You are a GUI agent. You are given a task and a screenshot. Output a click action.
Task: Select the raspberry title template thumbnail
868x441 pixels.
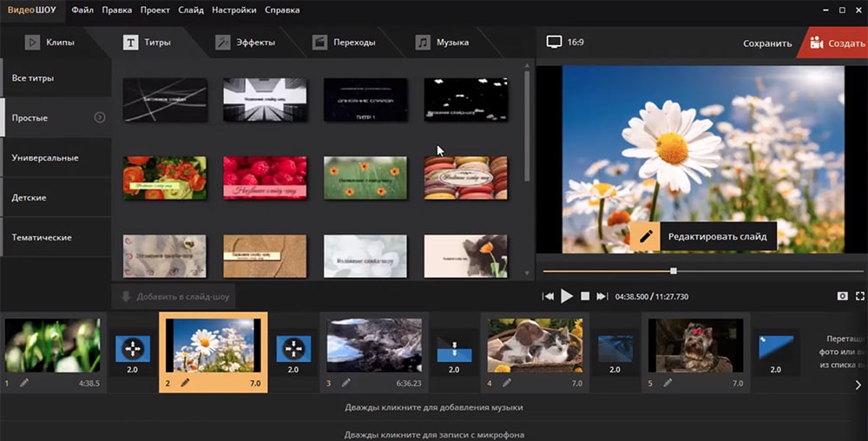(265, 178)
